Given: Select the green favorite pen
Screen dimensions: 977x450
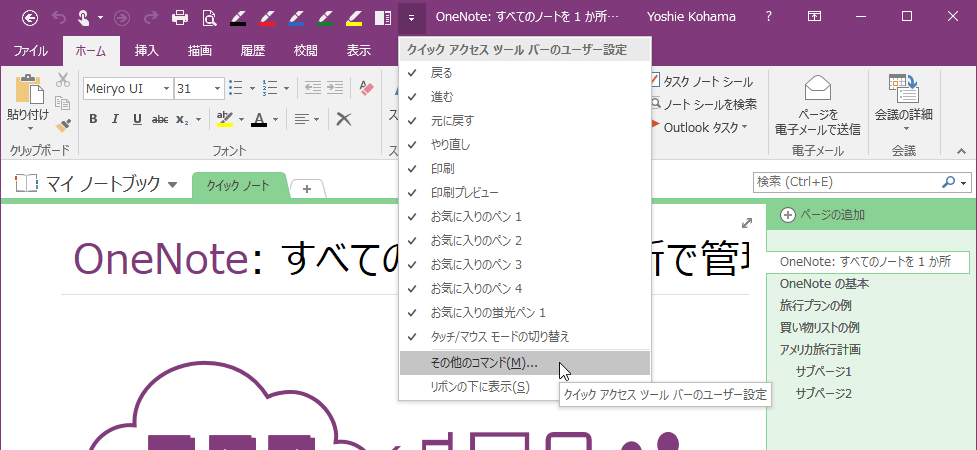Looking at the screenshot, I should click(325, 17).
